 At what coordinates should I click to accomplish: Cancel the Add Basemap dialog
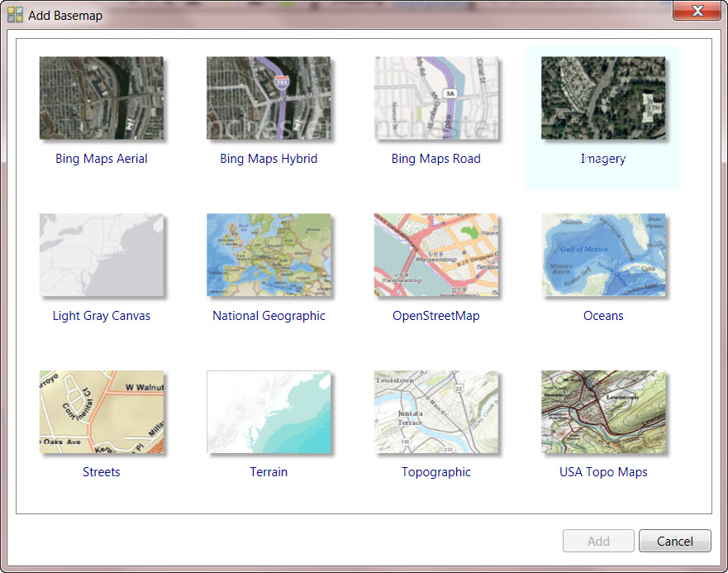674,541
